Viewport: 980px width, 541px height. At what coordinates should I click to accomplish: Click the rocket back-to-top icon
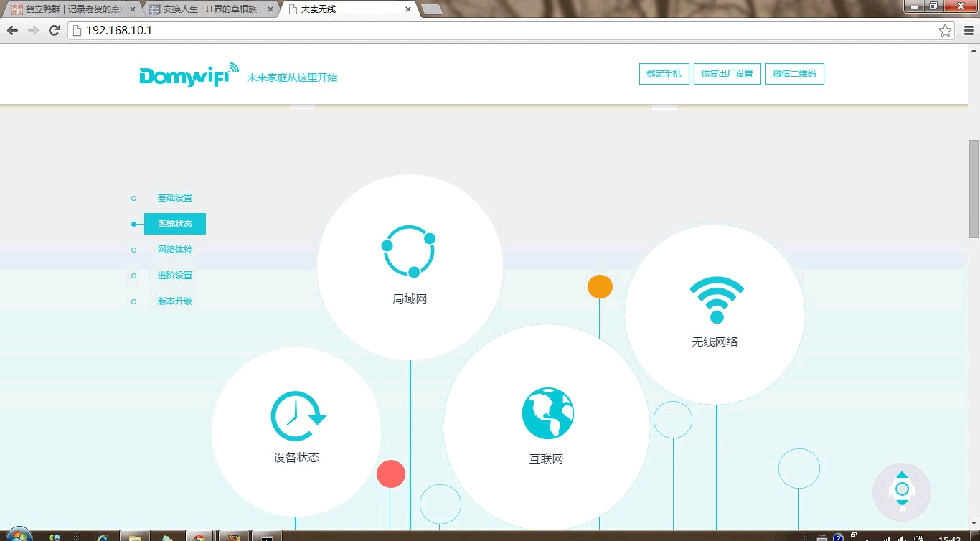[x=902, y=490]
